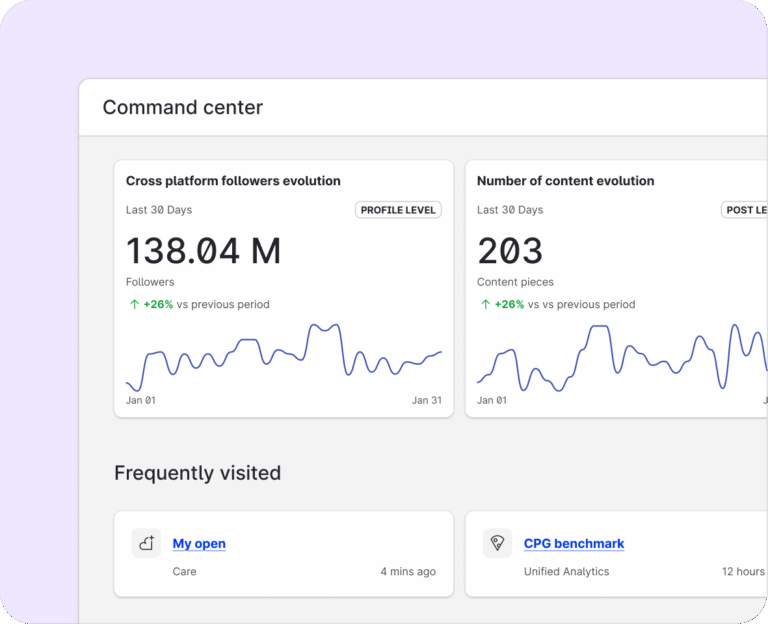Open the CPG benchmark link
The image size is (768, 624).
[573, 544]
